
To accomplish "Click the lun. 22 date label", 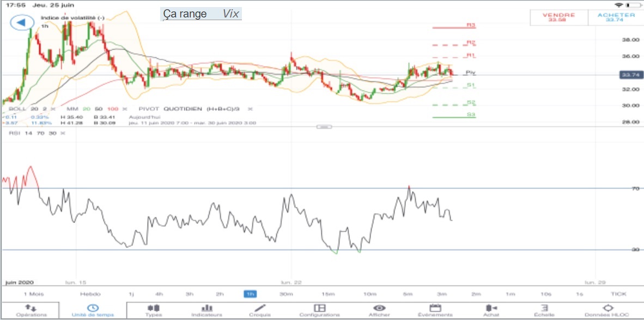I will point(291,282).
